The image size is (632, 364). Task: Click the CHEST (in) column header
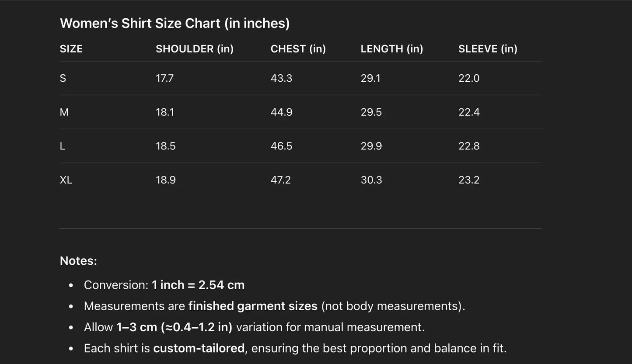[298, 49]
